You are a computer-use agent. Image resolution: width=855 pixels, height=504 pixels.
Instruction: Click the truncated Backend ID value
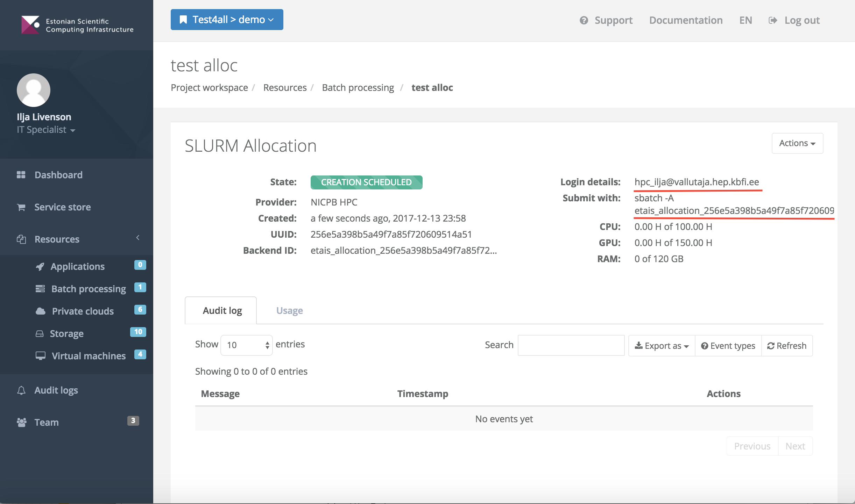click(404, 250)
